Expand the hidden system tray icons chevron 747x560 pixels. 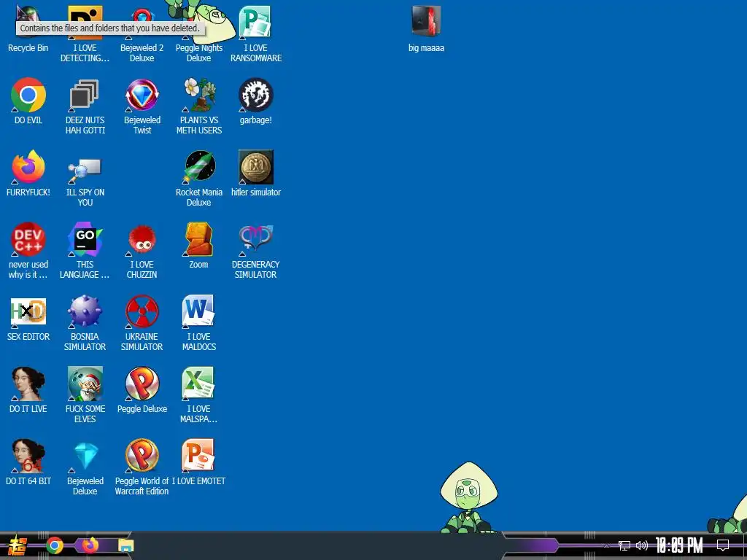pyautogui.click(x=606, y=545)
